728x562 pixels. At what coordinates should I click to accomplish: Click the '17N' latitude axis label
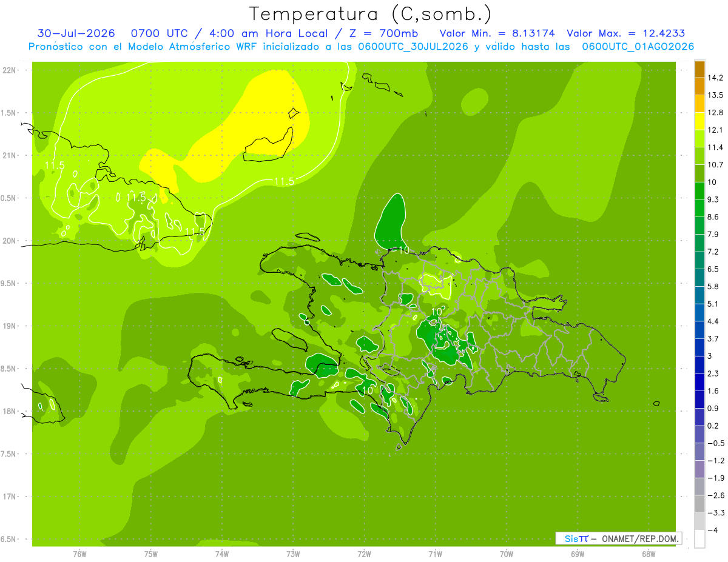coord(10,497)
